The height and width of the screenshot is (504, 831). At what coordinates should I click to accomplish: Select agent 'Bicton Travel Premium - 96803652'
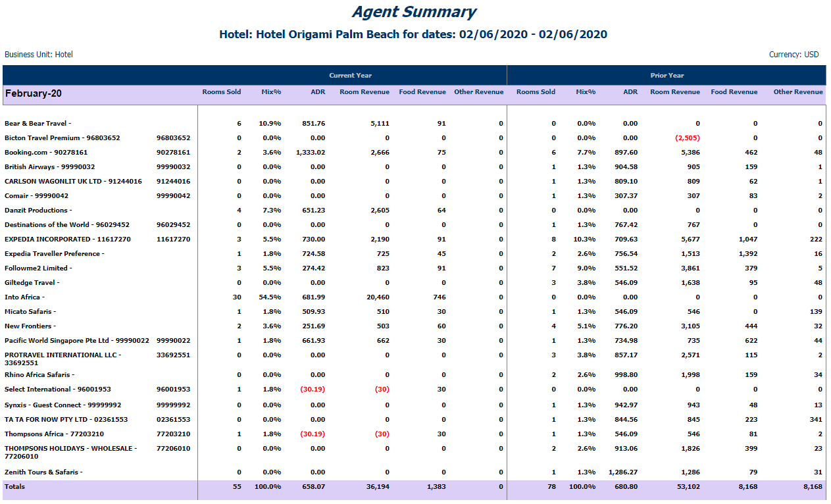point(63,138)
